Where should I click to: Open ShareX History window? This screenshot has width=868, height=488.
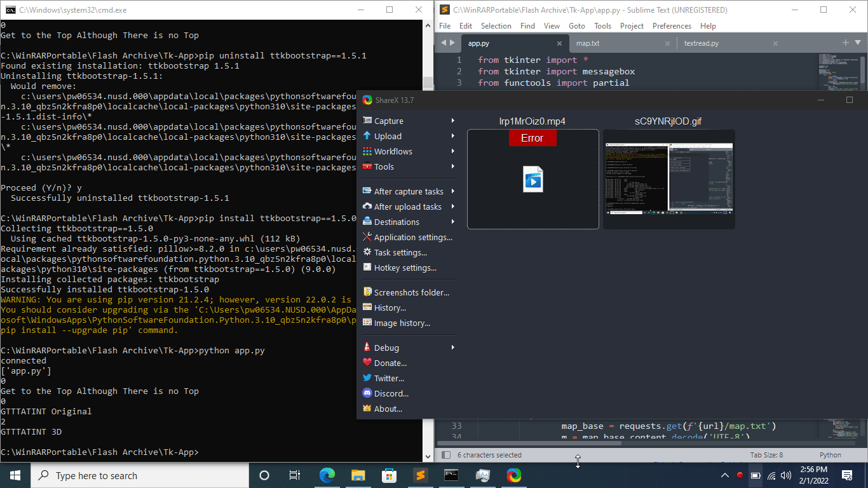(x=386, y=308)
